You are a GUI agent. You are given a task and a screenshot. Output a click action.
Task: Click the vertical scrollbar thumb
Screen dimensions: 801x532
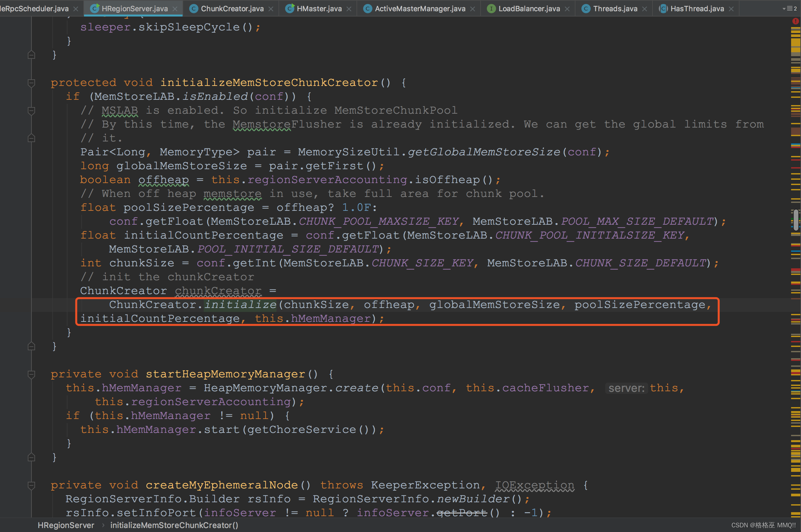pyautogui.click(x=796, y=220)
